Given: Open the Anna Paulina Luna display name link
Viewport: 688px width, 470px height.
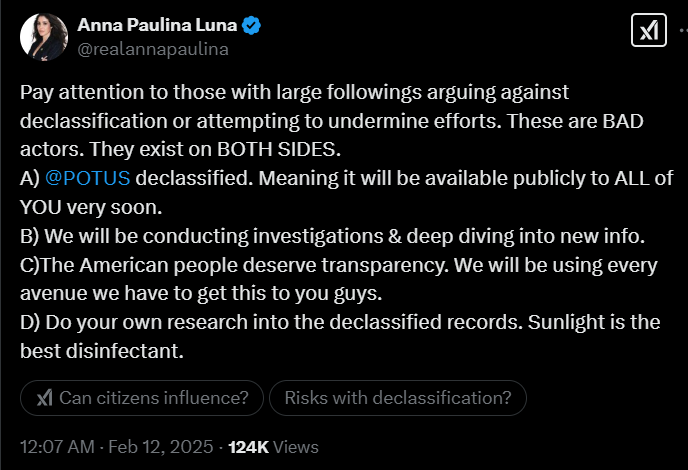Looking at the screenshot, I should (x=156, y=26).
